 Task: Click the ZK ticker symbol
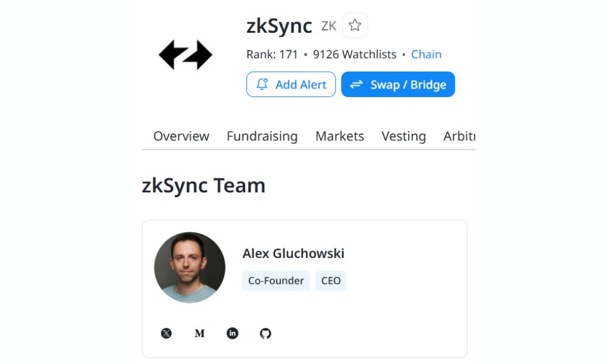(328, 26)
